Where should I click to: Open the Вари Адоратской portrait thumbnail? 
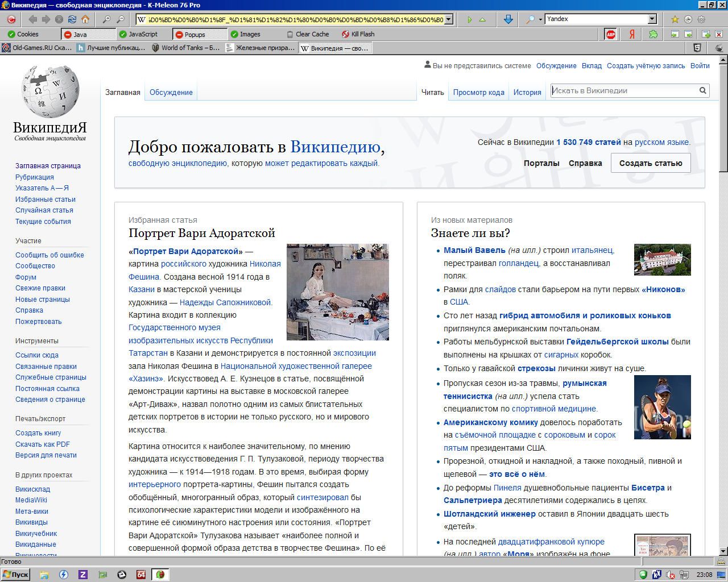point(338,292)
